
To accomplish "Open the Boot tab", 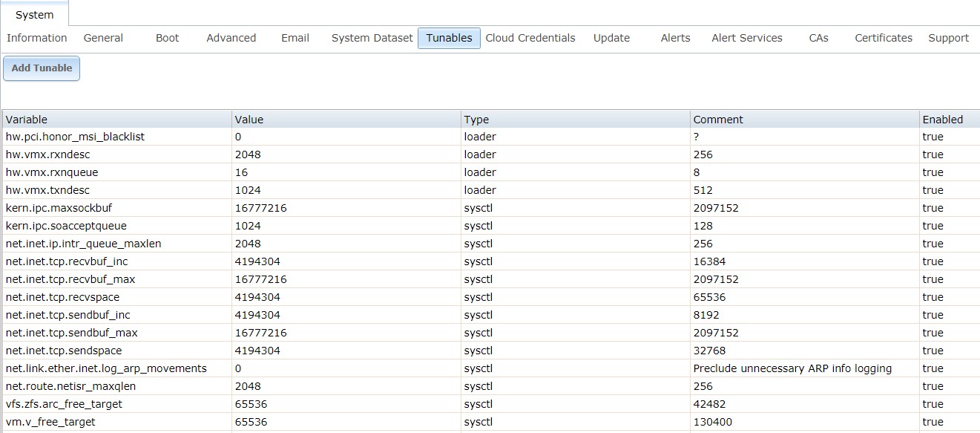I will click(x=168, y=38).
